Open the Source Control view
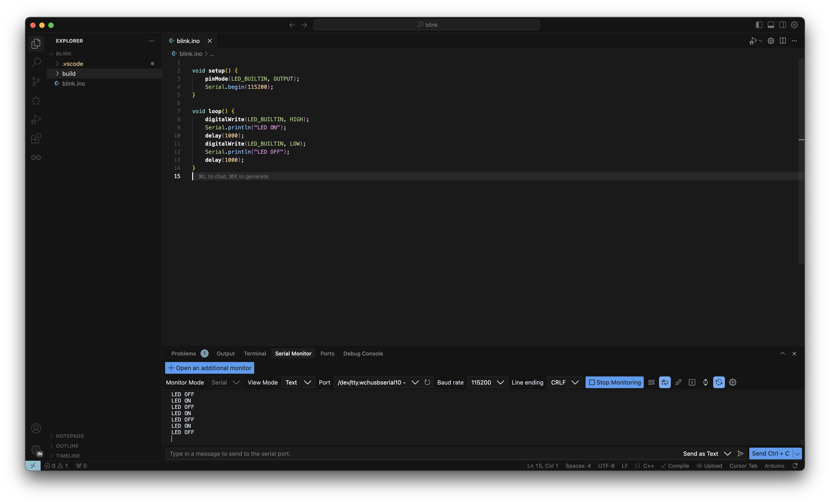 pyautogui.click(x=36, y=81)
